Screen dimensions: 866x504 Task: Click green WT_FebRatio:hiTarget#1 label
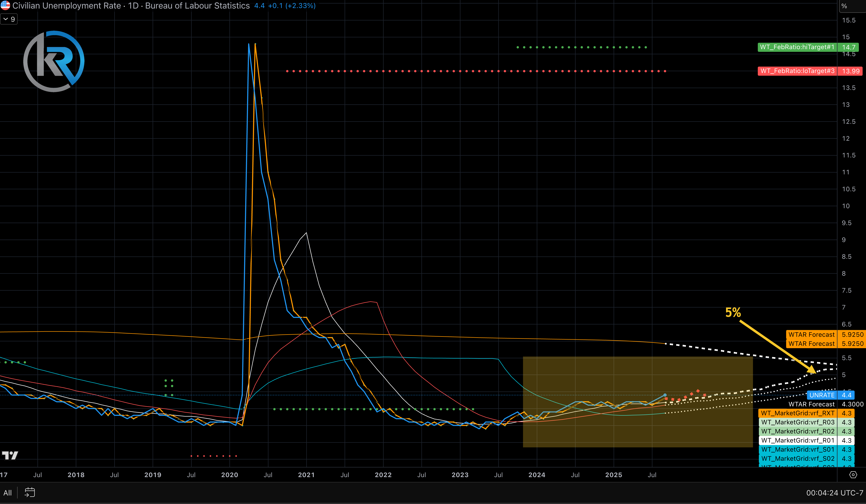797,47
